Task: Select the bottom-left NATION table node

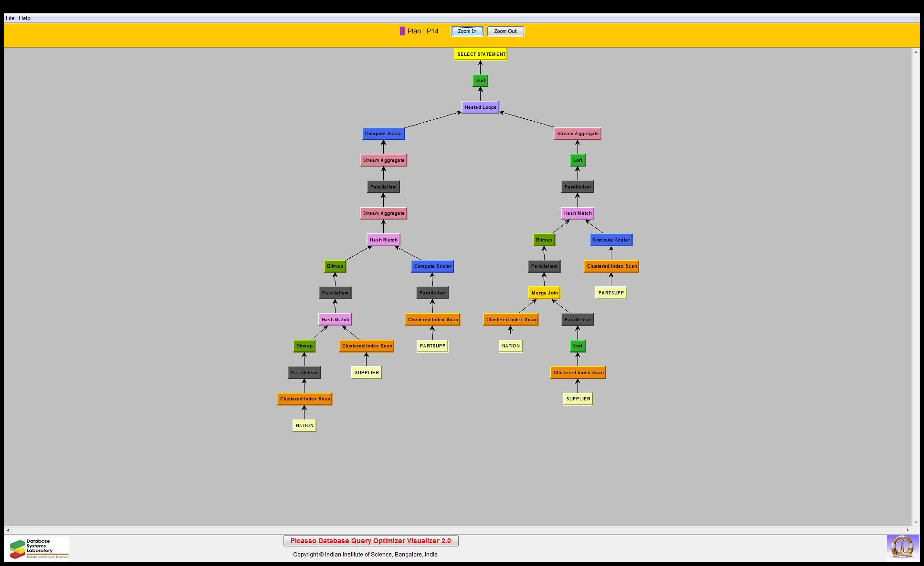Action: [x=304, y=425]
